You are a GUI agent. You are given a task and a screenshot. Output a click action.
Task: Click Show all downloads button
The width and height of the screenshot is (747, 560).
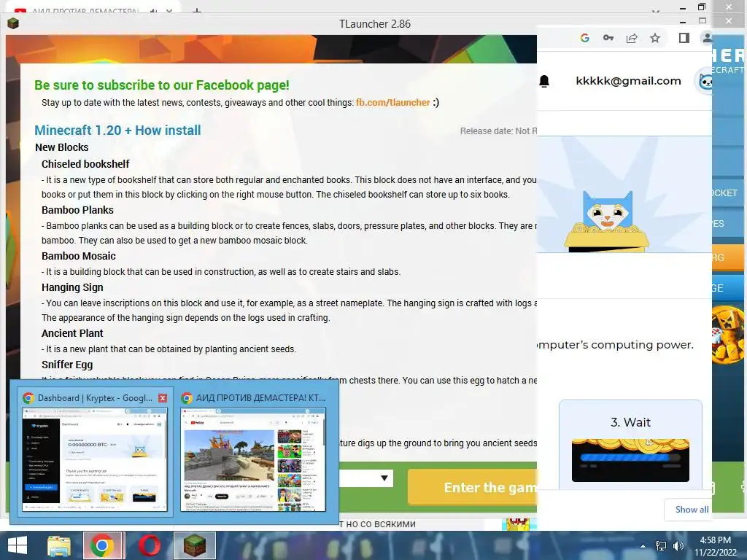(689, 510)
